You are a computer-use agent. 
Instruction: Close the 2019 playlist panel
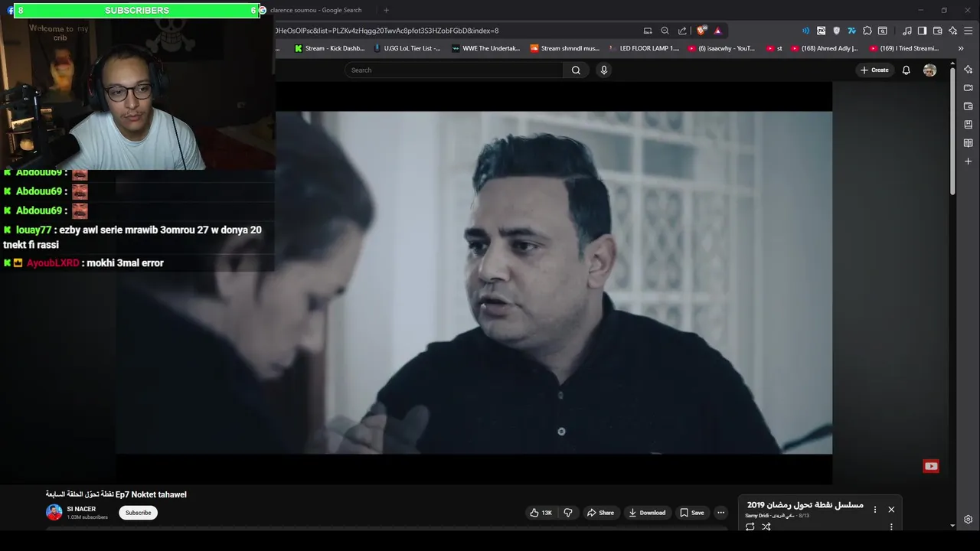click(x=891, y=509)
